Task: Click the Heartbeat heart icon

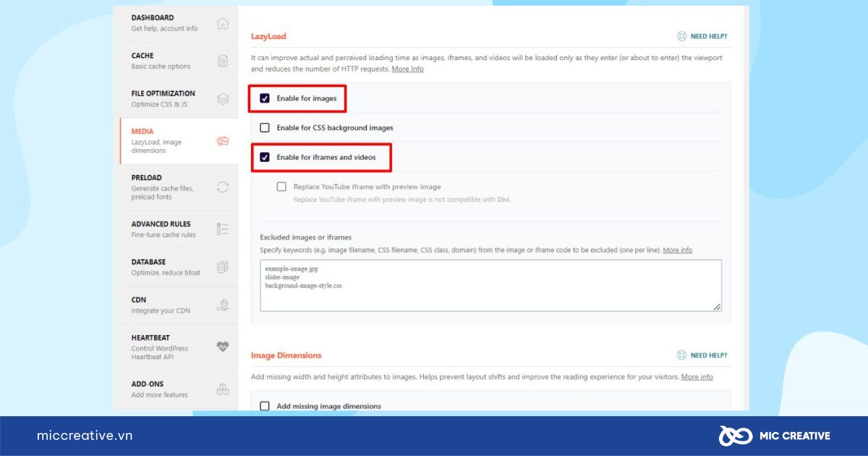Action: click(x=223, y=347)
